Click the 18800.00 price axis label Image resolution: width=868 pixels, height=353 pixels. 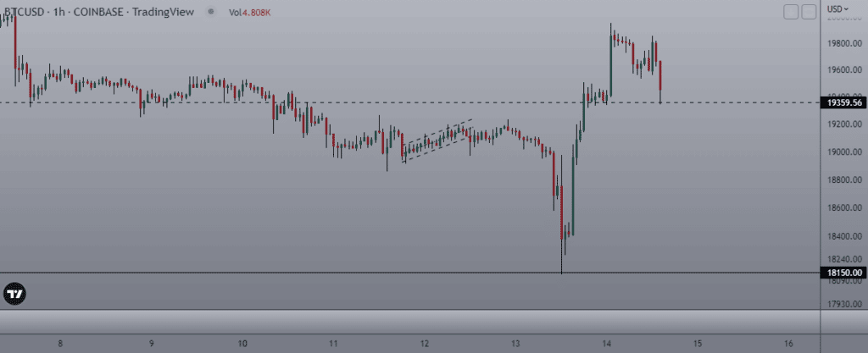coord(845,180)
